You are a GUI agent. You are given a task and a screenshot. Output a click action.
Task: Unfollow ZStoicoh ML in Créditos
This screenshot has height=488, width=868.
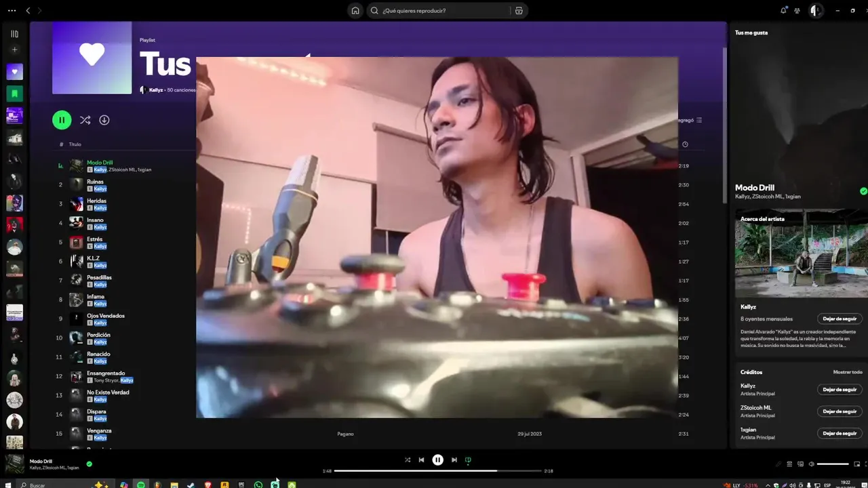(x=840, y=411)
